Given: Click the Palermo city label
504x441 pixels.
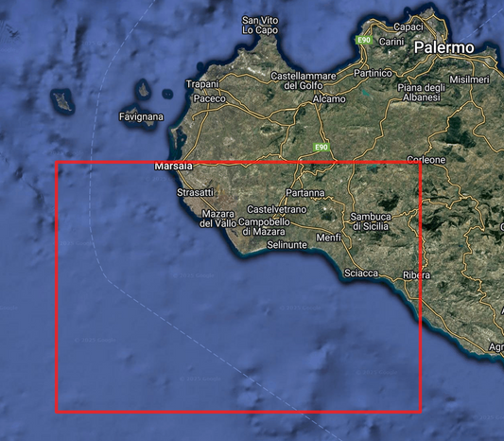Looking at the screenshot, I should tap(443, 47).
